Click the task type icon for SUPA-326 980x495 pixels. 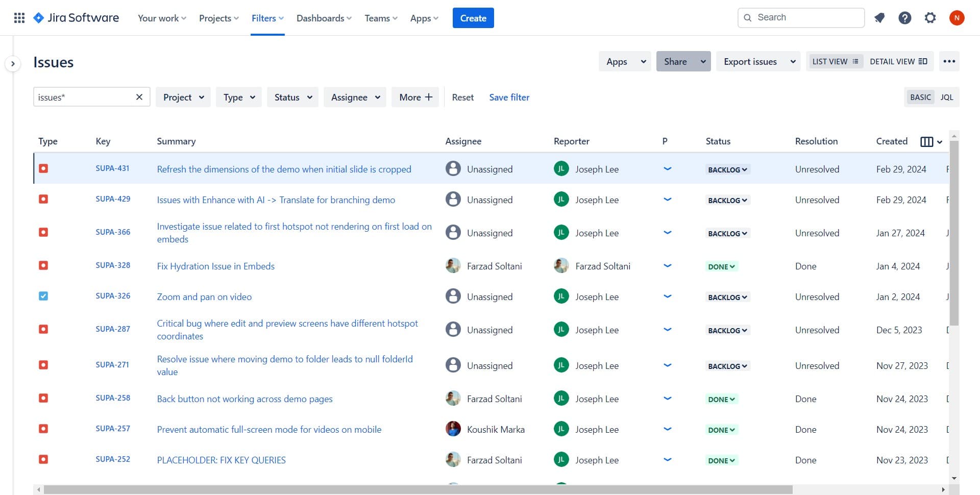tap(43, 296)
